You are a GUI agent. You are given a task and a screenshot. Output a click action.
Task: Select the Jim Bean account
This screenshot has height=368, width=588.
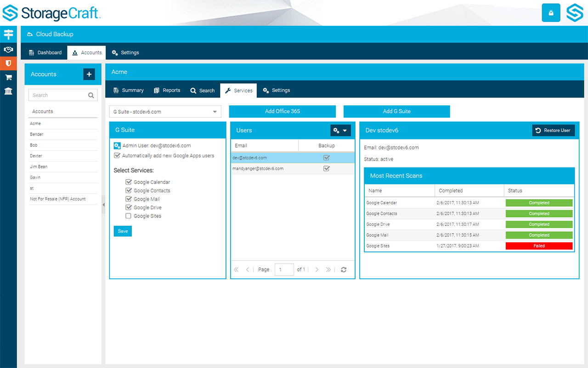click(x=63, y=167)
